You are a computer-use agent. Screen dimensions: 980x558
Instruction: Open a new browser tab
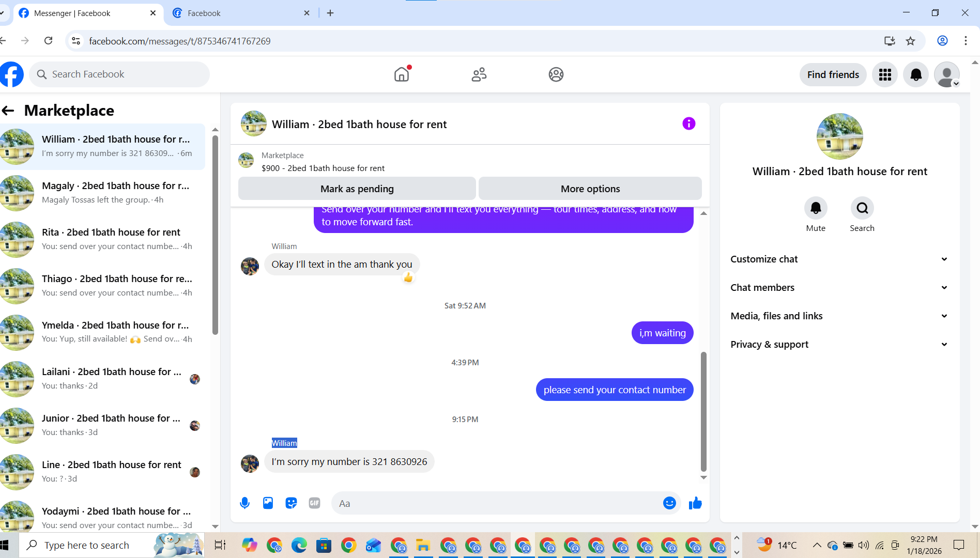(330, 13)
